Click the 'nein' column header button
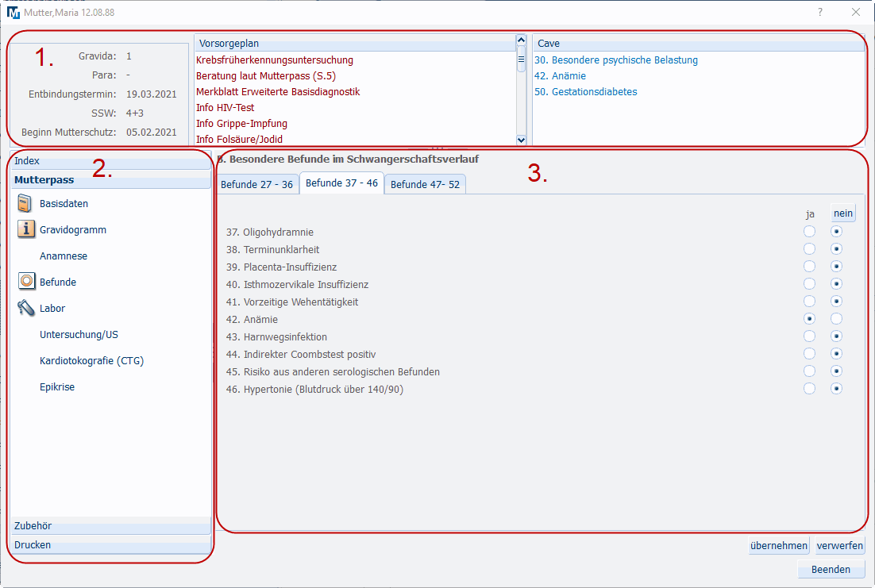Viewport: 875px width, 588px height. click(842, 213)
